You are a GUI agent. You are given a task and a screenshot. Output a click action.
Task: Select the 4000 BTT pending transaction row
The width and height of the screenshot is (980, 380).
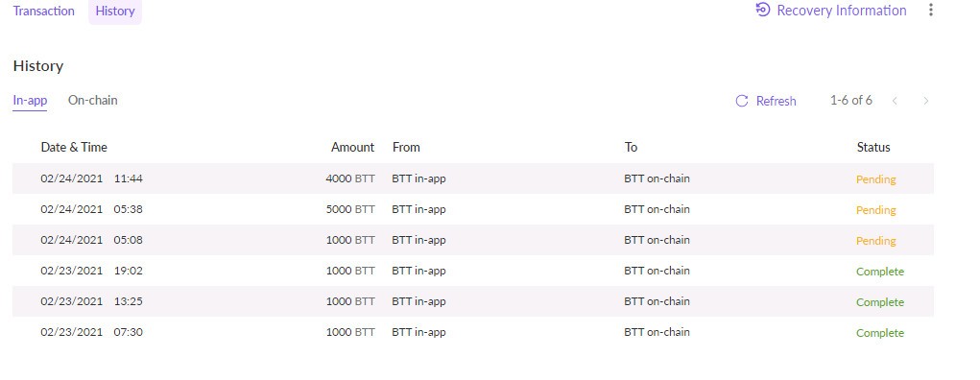pyautogui.click(x=473, y=178)
